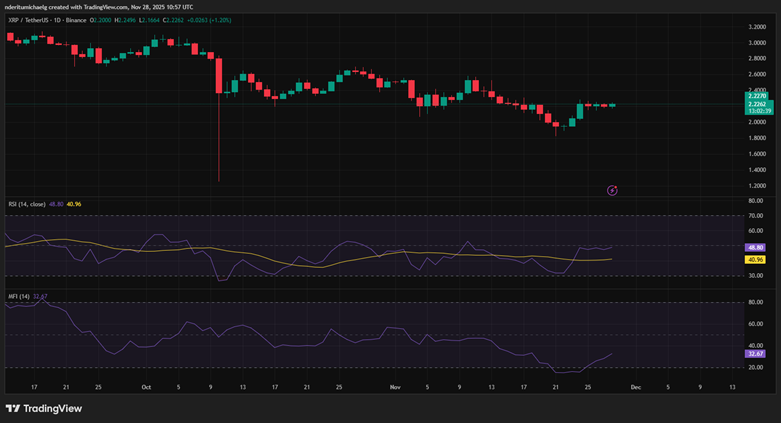Screen dimensions: 781x423
Task: Click the 1.2000 price scale label
Action: click(x=756, y=186)
